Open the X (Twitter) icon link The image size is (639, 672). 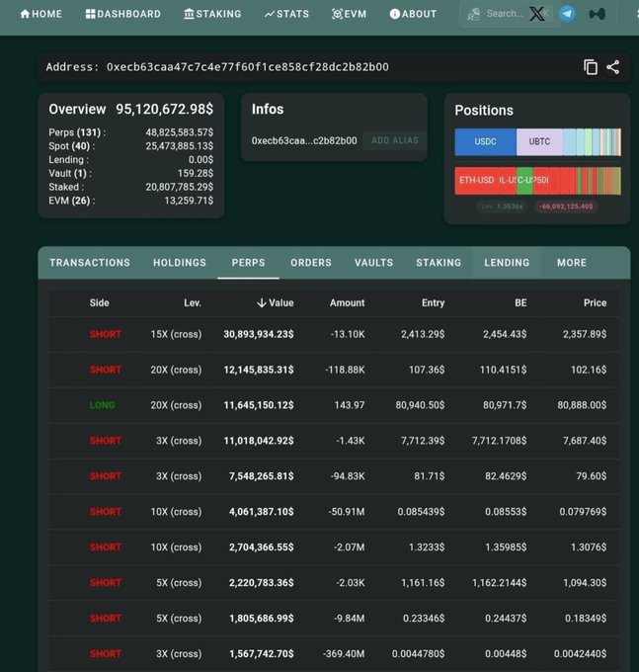537,14
